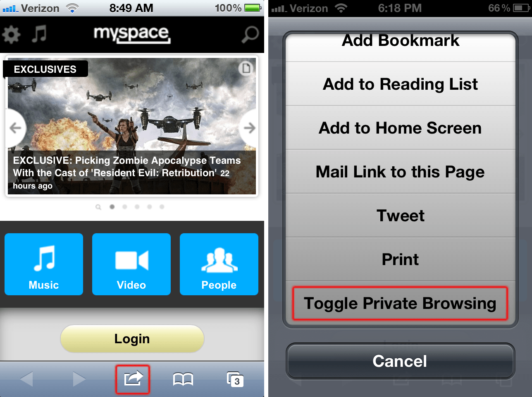Tap the music note icon in header
The height and width of the screenshot is (397, 532).
(x=40, y=34)
